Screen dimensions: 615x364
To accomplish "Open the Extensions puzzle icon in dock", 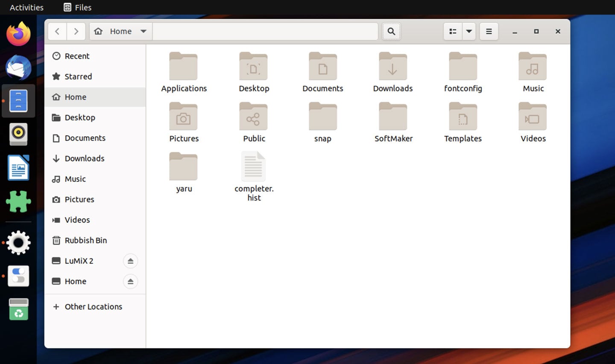I will [x=18, y=201].
